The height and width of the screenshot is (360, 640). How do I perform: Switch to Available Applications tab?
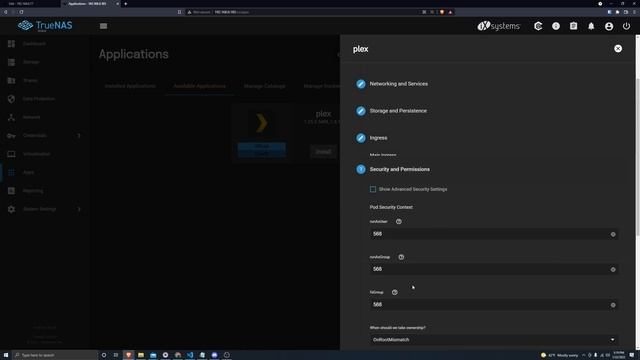(200, 86)
